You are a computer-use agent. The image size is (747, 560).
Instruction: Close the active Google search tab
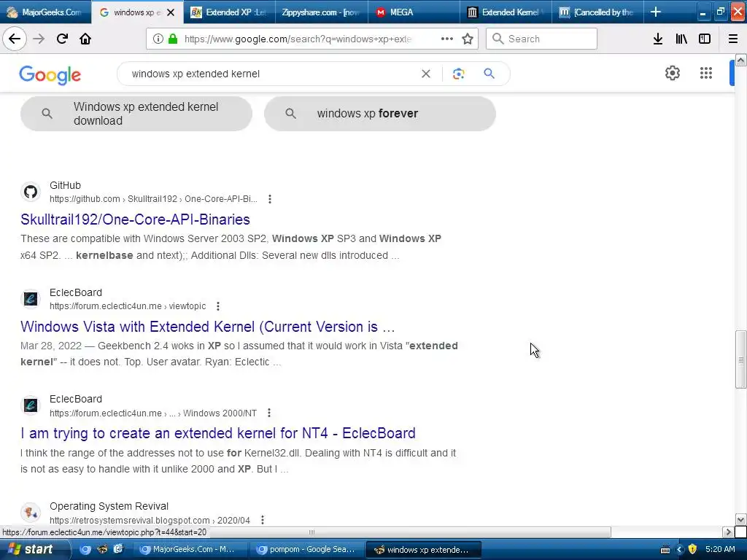pyautogui.click(x=171, y=12)
